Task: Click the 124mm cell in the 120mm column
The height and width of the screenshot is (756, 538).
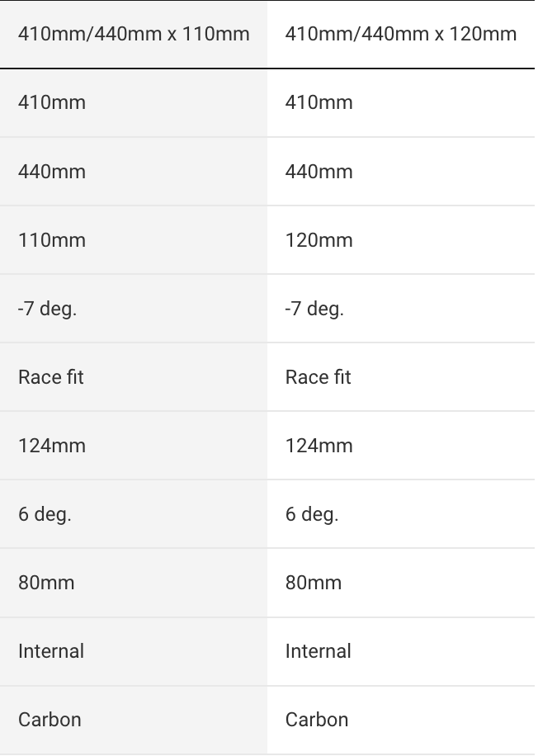Action: 319,446
